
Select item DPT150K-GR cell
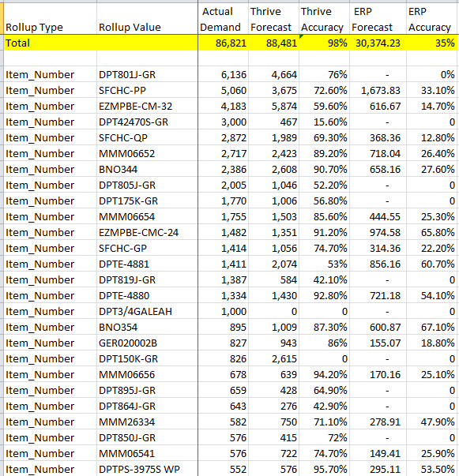click(147, 358)
